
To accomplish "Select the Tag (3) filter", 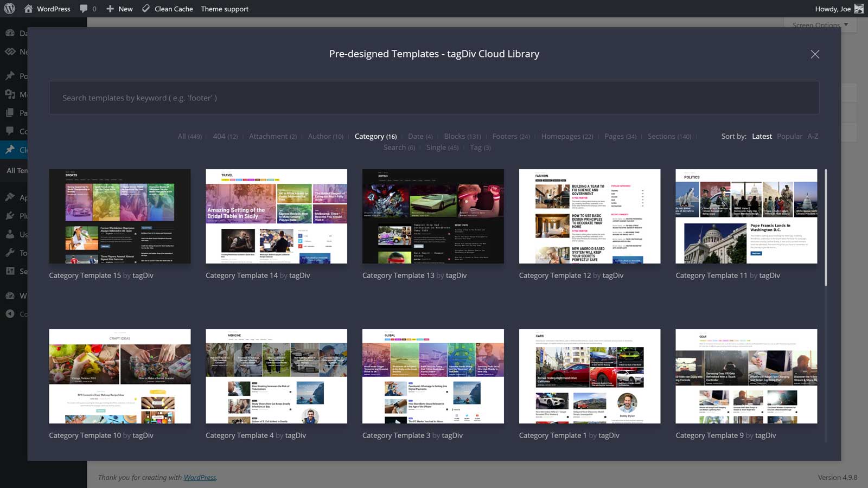I will click(x=480, y=147).
